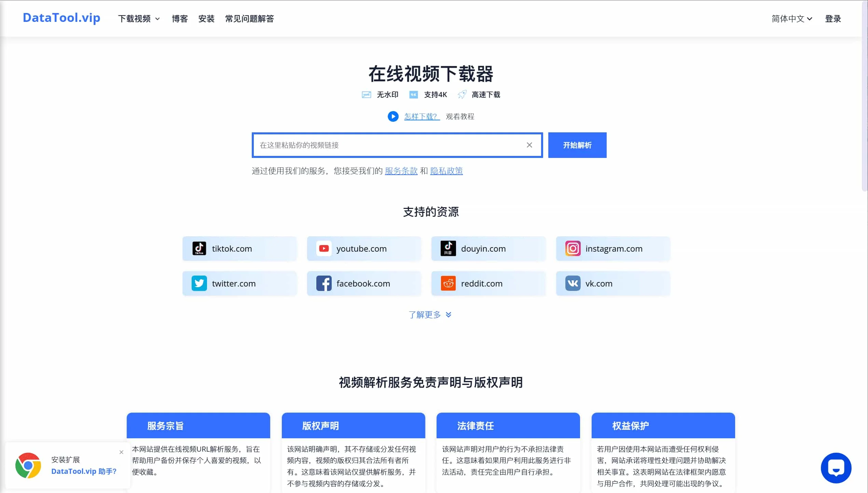The width and height of the screenshot is (868, 493).
Task: Open the 博客 menu item
Action: (180, 19)
